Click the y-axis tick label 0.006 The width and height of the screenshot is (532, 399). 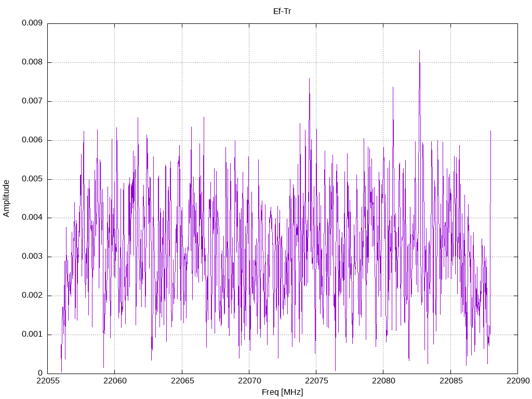pyautogui.click(x=32, y=140)
